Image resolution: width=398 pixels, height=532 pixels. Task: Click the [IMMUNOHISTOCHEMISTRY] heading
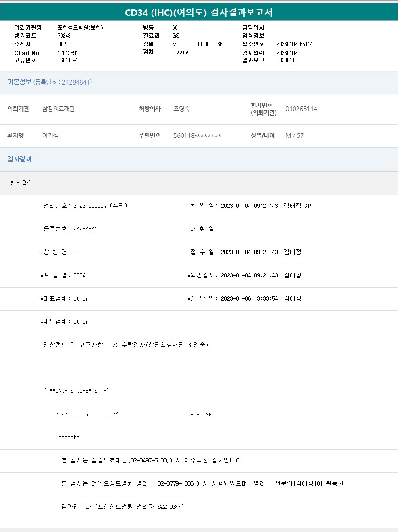pos(76,391)
